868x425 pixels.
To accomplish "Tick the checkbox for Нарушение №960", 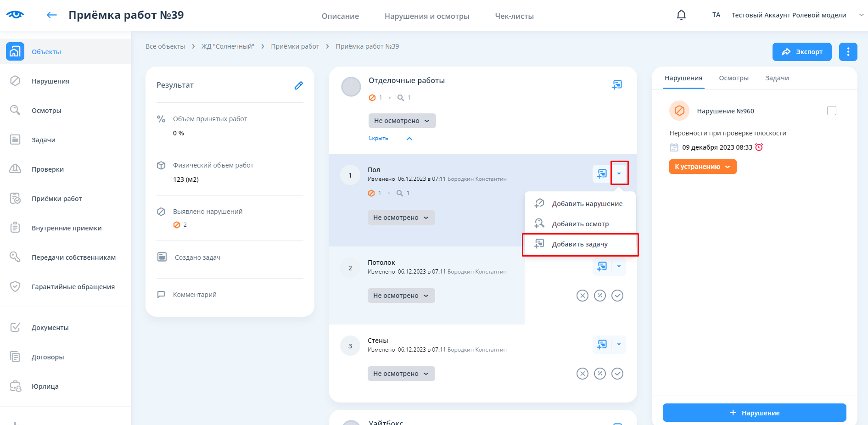I will tap(831, 111).
